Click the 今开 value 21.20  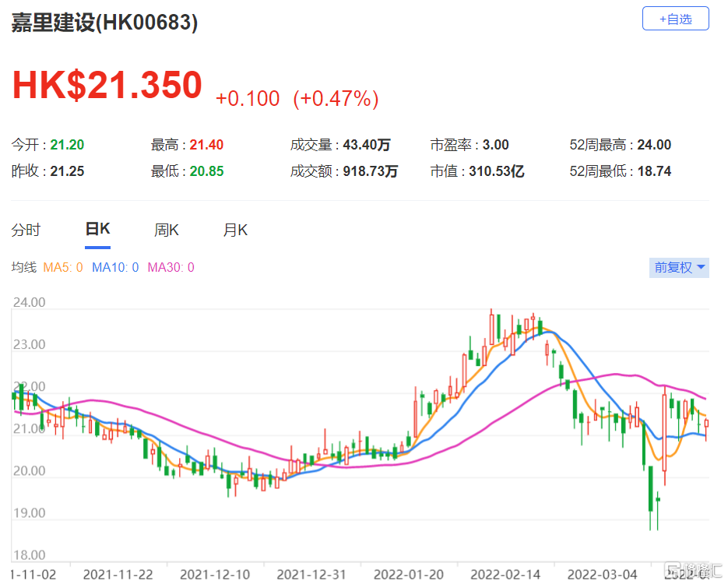pos(67,145)
